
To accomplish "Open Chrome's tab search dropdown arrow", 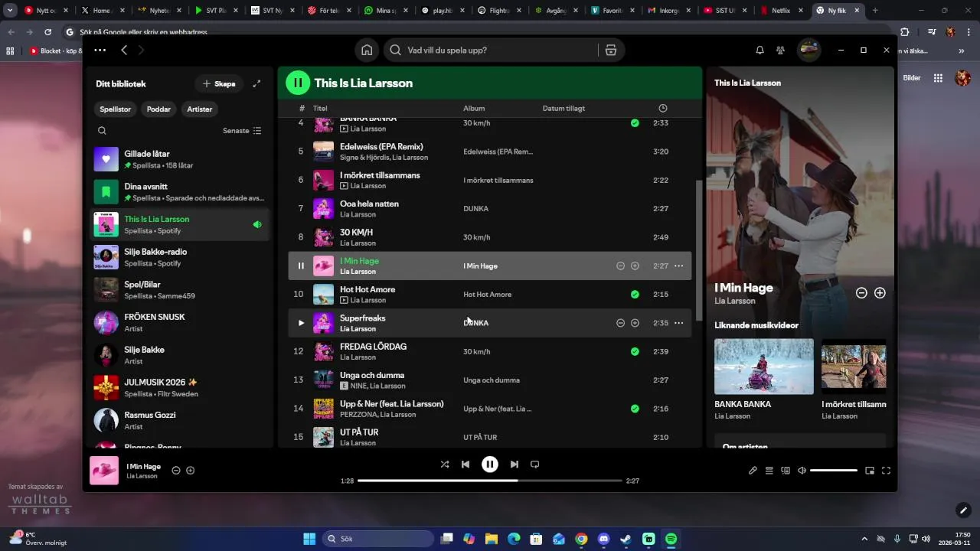I will (x=10, y=11).
